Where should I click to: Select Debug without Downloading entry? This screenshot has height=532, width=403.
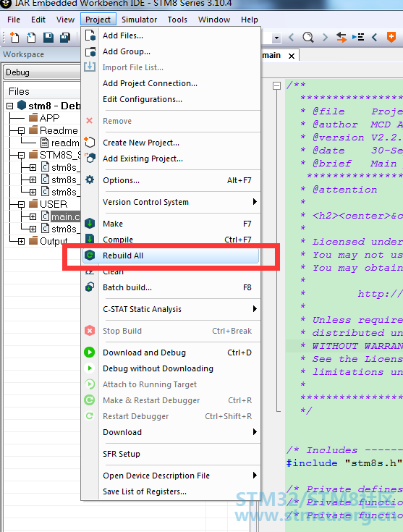(171, 368)
